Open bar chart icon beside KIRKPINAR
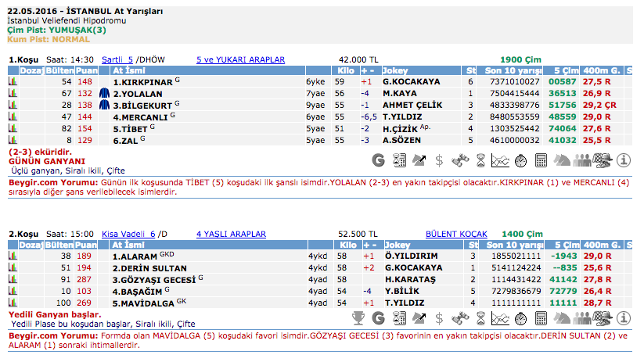 13,81
